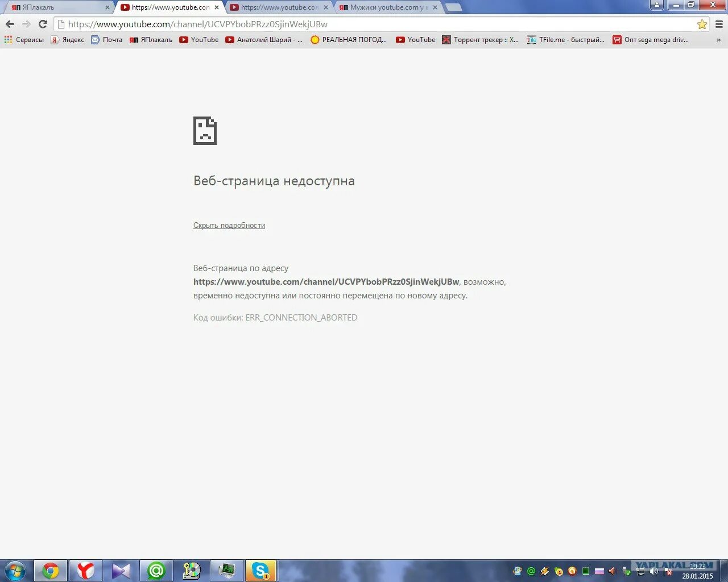This screenshot has width=728, height=582.
Task: Open the network tray icon
Action: (640, 572)
